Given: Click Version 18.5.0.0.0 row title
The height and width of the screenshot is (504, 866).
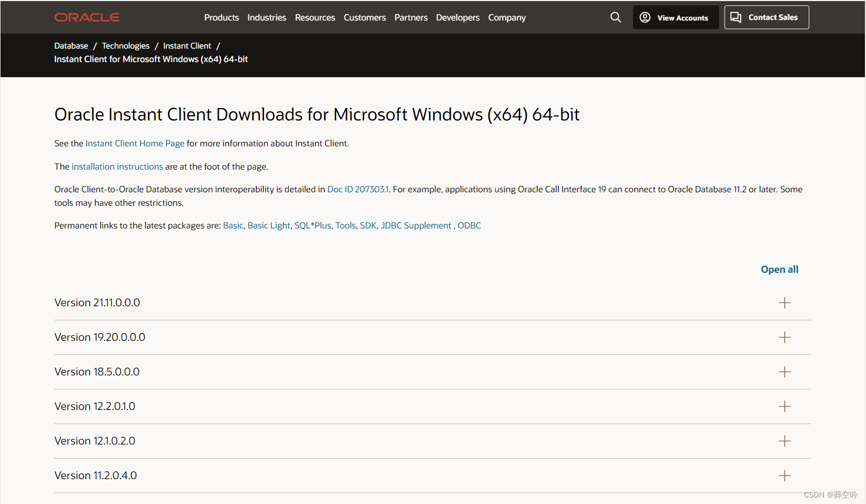Looking at the screenshot, I should [97, 372].
